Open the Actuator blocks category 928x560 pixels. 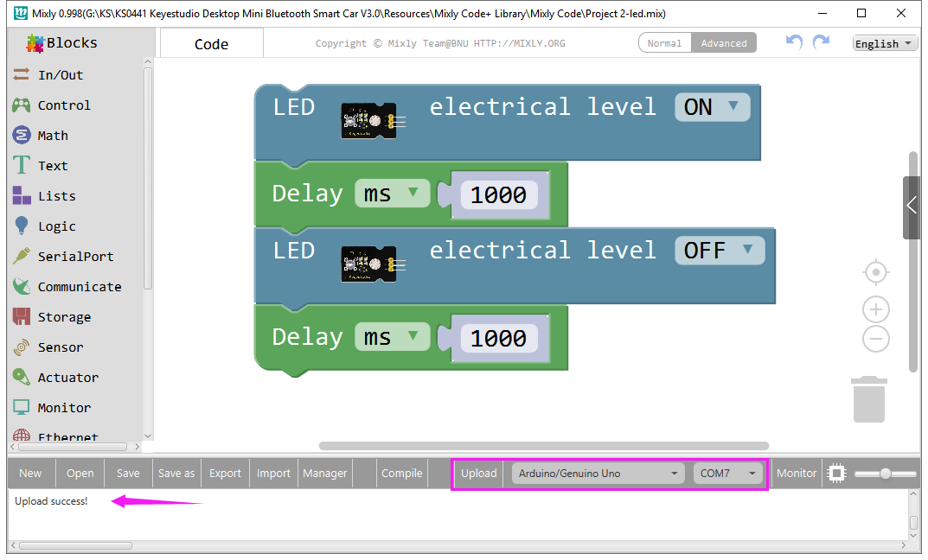(68, 378)
